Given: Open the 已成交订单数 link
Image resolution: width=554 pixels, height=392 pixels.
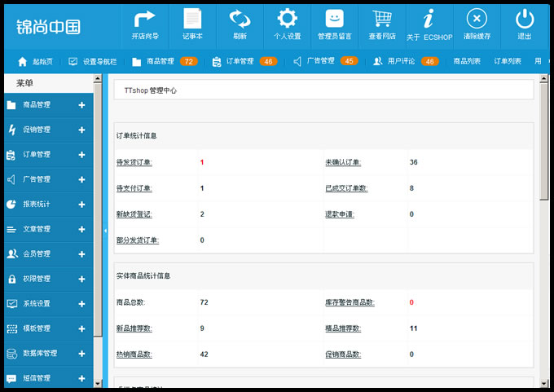Looking at the screenshot, I should tap(346, 188).
